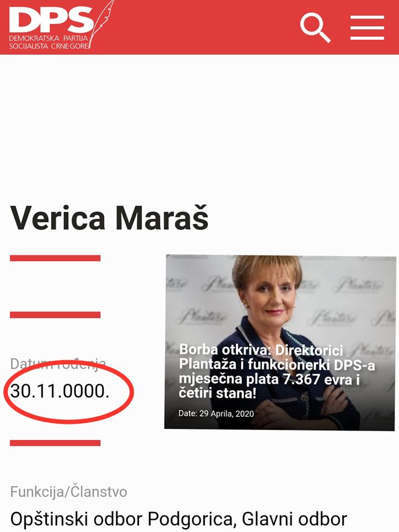Click the red divider above Funkcija/Članstvo
399x532 pixels.
point(55,443)
